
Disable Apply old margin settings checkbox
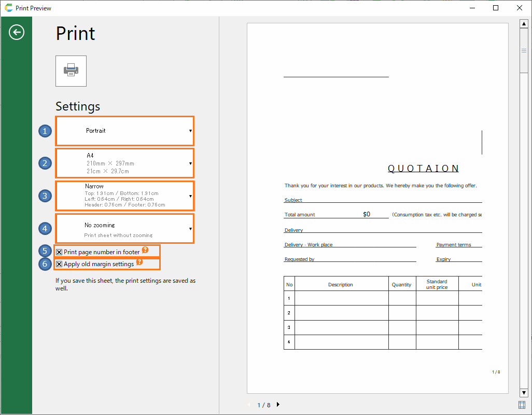pos(59,264)
